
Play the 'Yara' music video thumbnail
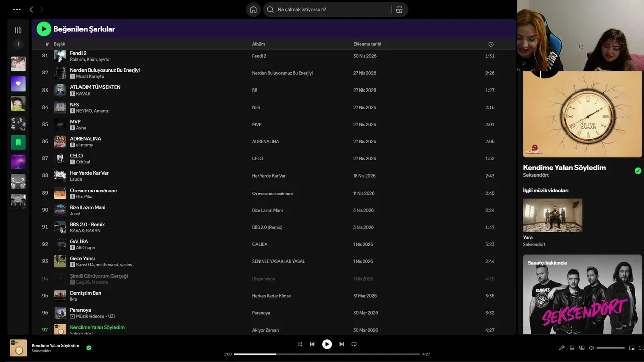coord(552,215)
